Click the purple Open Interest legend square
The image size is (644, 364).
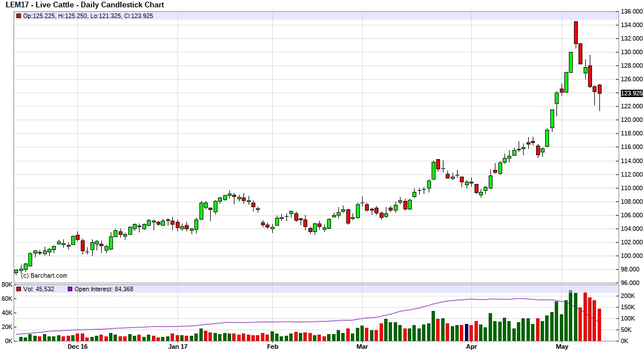70,289
